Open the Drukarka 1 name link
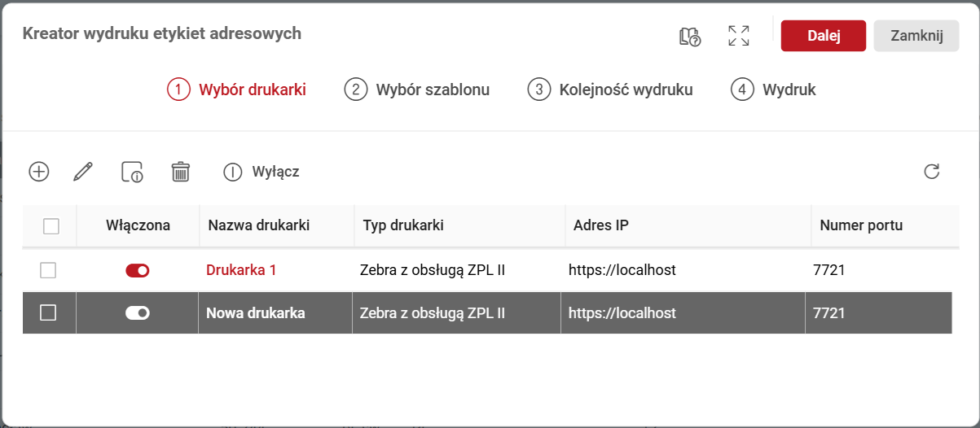Screen dimensions: 980x428 click(x=241, y=270)
